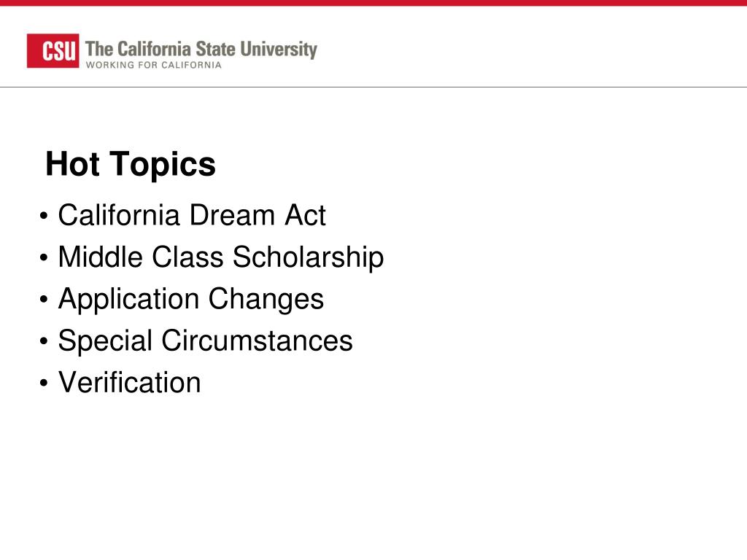Click the bullet dot before California Dream Act
This screenshot has width=747, height=560.
click(44, 216)
